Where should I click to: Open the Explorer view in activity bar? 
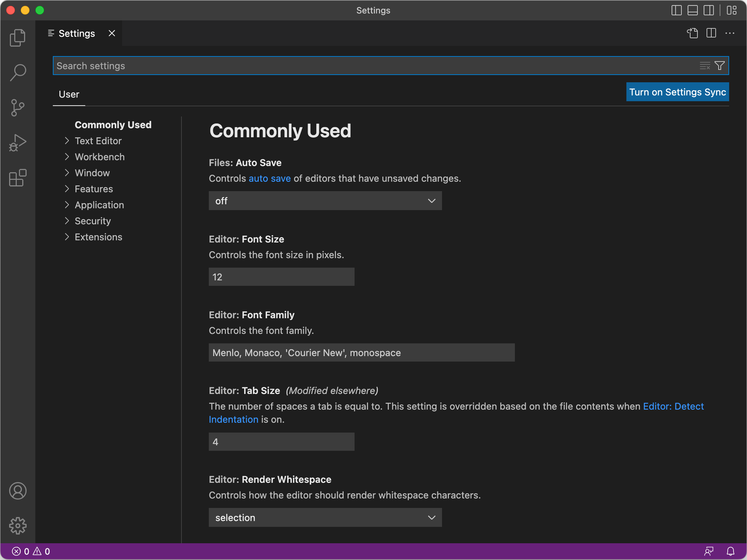[x=17, y=38]
